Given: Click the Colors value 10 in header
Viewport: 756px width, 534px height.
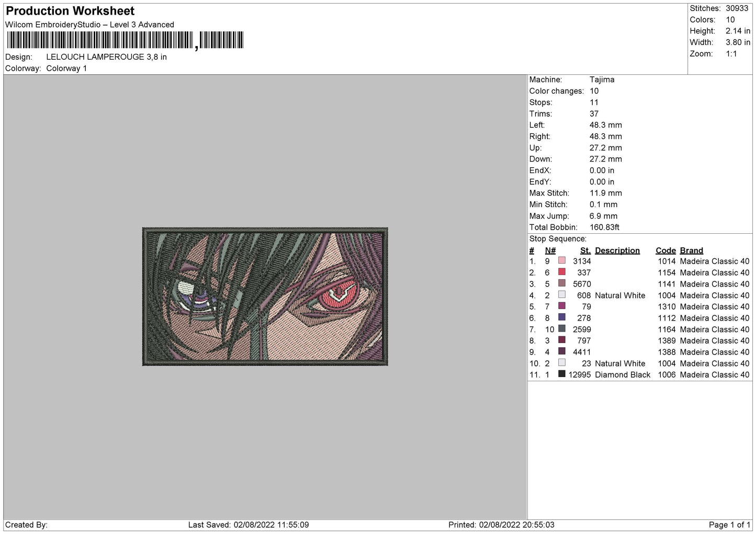Looking at the screenshot, I should click(x=730, y=20).
